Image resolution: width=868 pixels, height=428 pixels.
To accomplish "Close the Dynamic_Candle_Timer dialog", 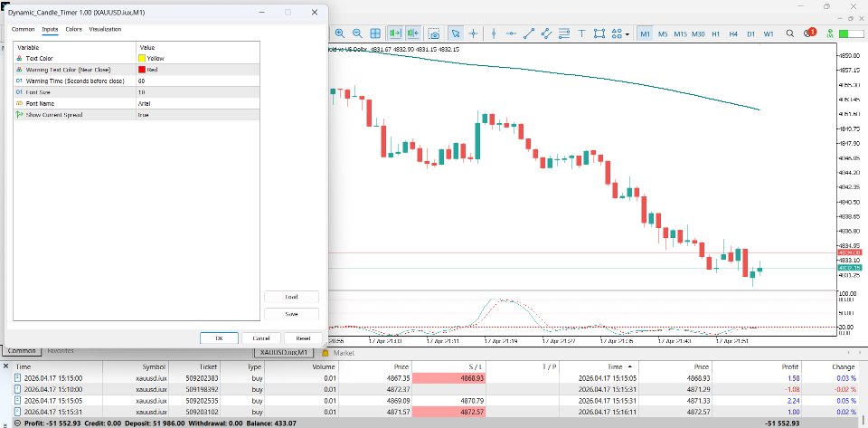I will point(315,12).
